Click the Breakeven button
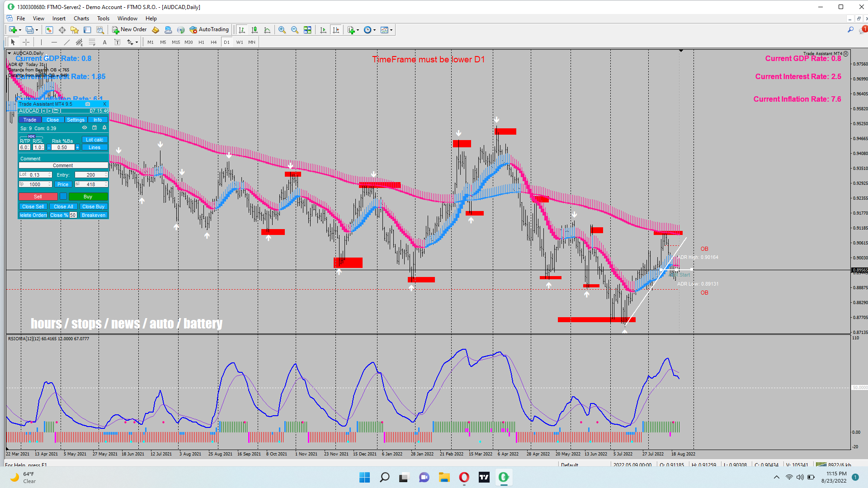868x488 pixels. [94, 215]
